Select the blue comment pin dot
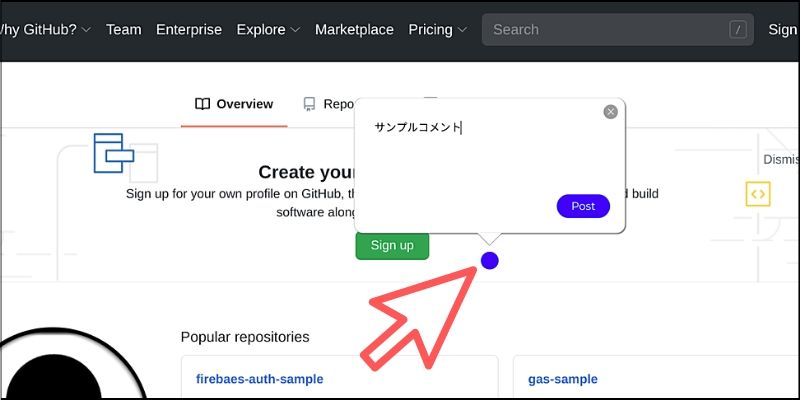This screenshot has width=800, height=400. click(489, 261)
